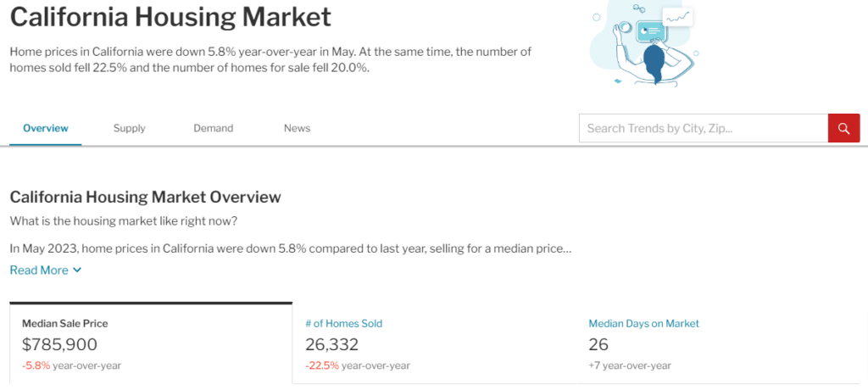868x390 pixels.
Task: Click the -22.5% year-over-year change
Action: click(322, 365)
